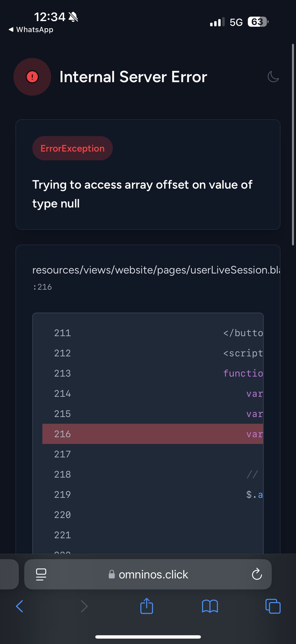Select the highlighted code line 216
Viewport: 296px width, 644px height.
point(153,434)
